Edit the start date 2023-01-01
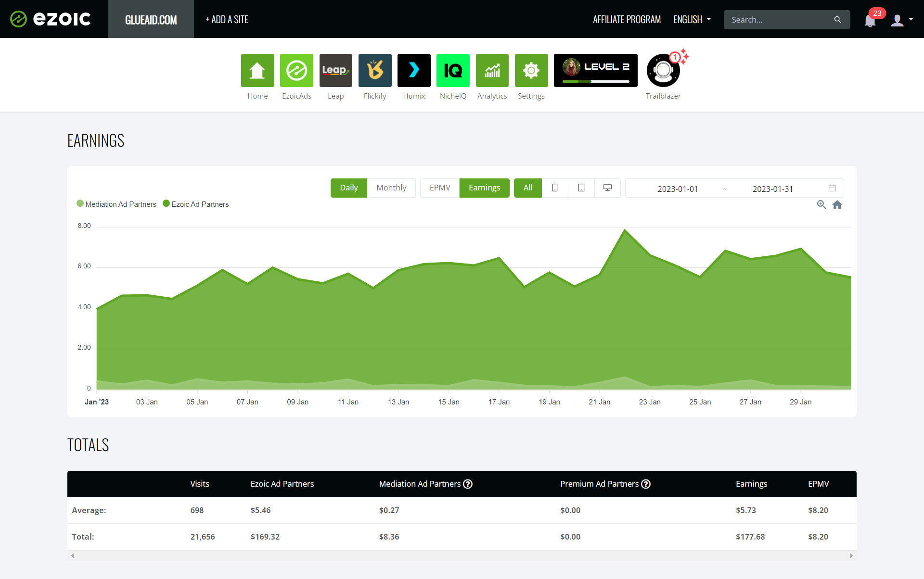 tap(678, 189)
